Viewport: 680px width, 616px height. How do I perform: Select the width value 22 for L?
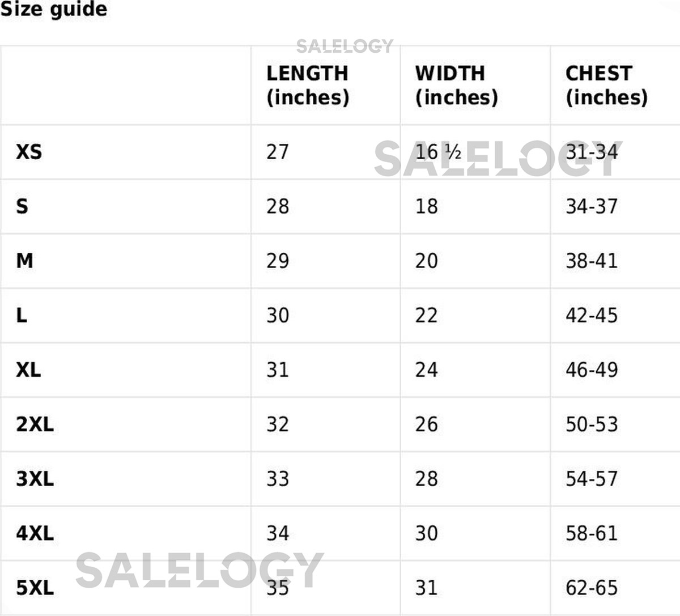coord(426,315)
